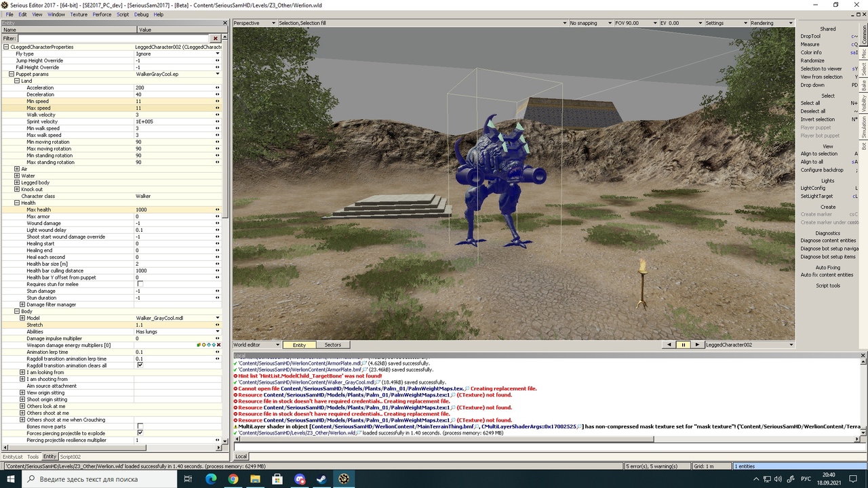Click Diagnose content entities
Image resolution: width=868 pixels, height=488 pixels.
click(828, 241)
